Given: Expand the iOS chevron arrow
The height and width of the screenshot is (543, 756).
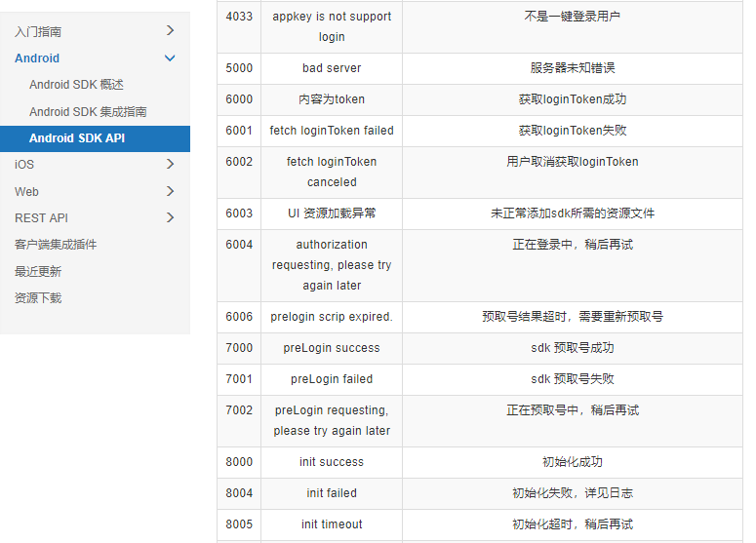Looking at the screenshot, I should [171, 165].
